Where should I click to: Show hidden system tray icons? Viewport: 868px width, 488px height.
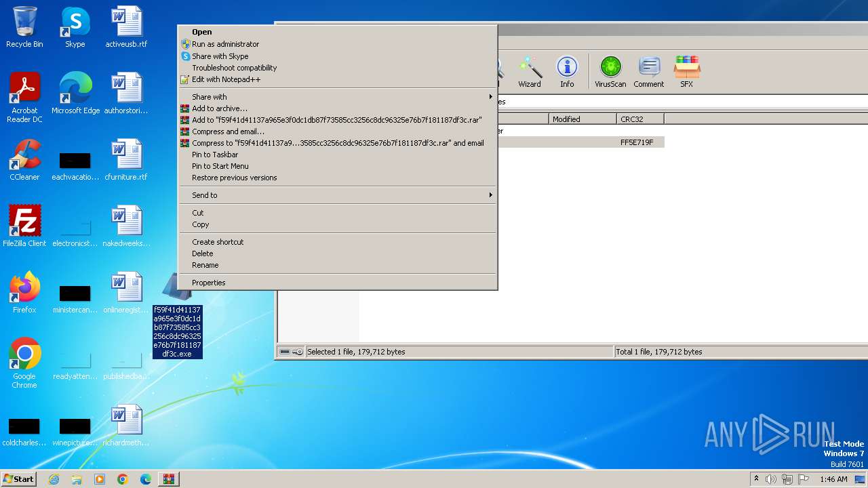756,479
